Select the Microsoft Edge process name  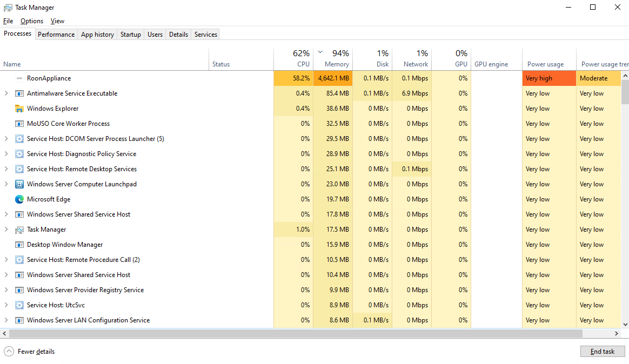pyautogui.click(x=49, y=199)
